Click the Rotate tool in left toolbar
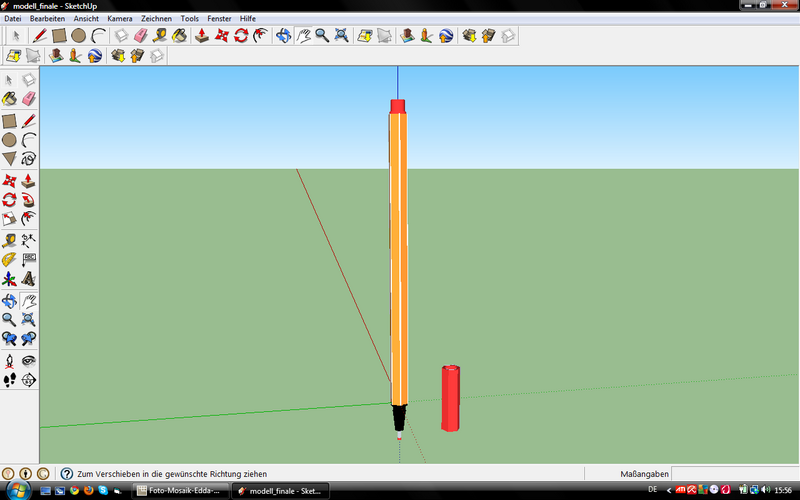The width and height of the screenshot is (800, 500). point(9,200)
